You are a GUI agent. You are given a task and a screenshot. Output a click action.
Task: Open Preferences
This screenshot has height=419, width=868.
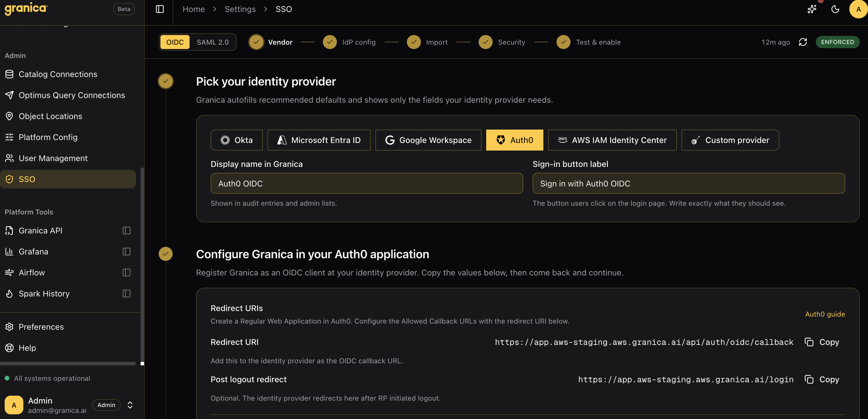(68, 327)
